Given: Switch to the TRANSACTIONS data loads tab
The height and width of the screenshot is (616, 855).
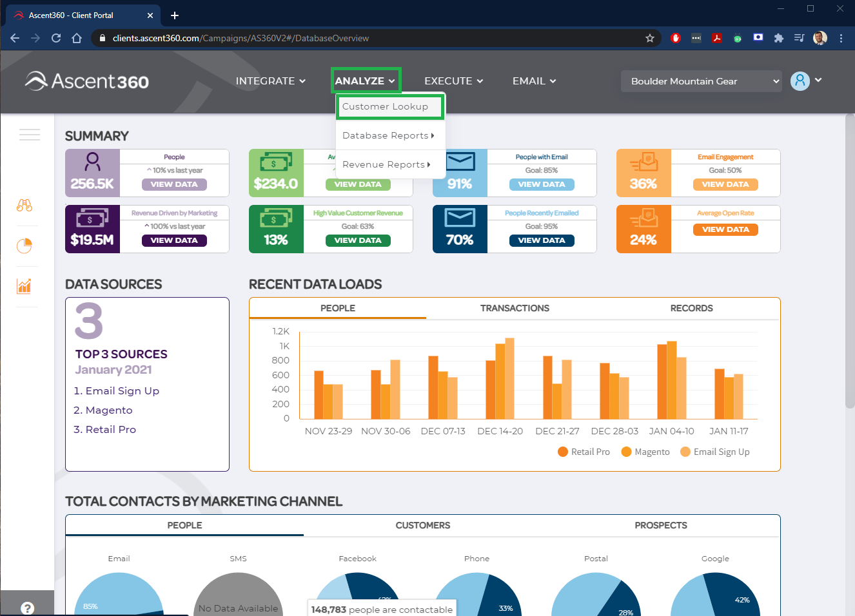Looking at the screenshot, I should coord(515,309).
